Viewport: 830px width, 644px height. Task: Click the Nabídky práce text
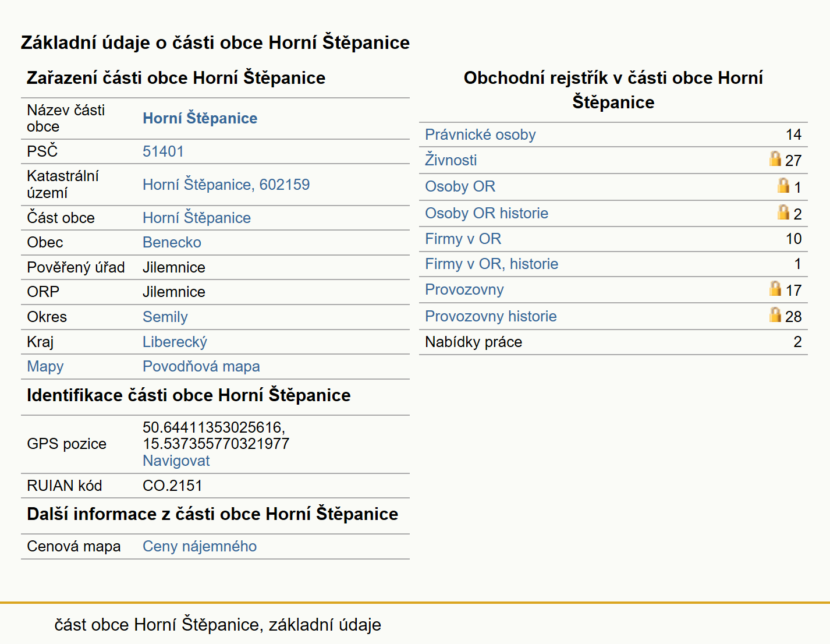(473, 342)
